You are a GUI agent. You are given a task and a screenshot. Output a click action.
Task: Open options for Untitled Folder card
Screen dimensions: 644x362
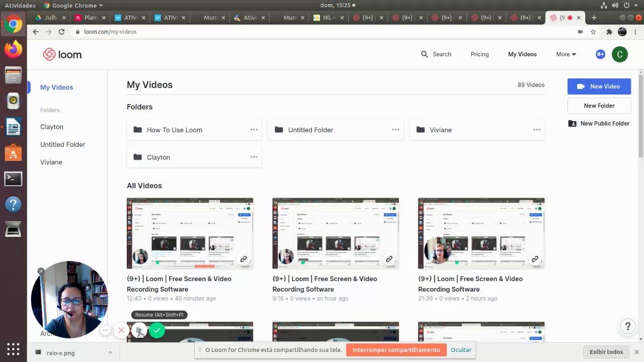(395, 130)
